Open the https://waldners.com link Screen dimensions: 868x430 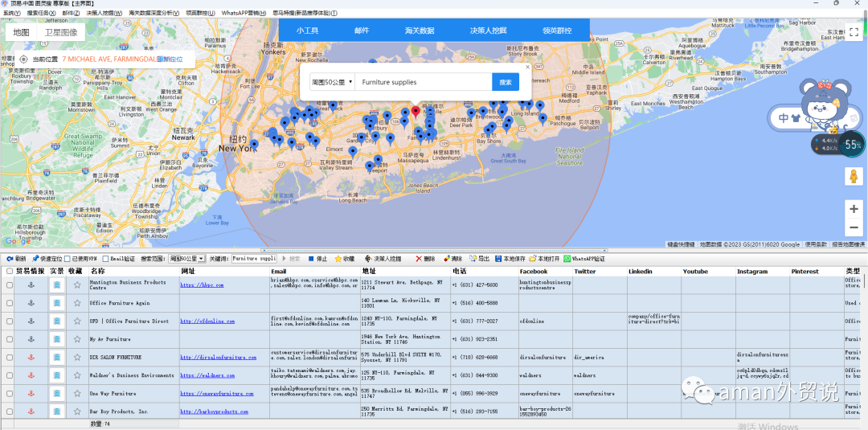click(207, 375)
